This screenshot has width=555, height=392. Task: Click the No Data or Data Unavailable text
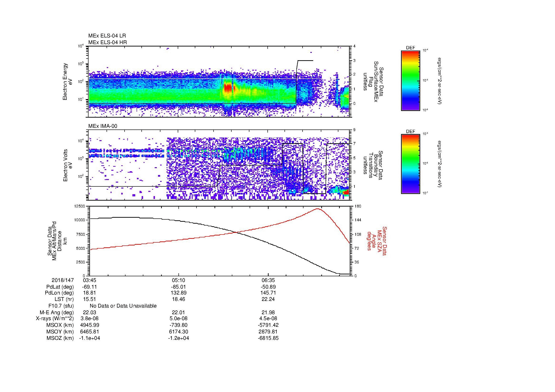tap(123, 306)
